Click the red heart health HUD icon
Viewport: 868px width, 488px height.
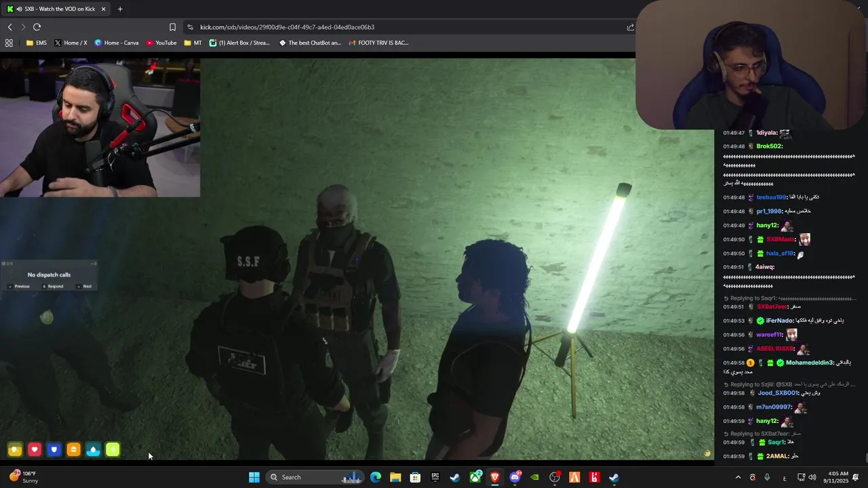pos(35,449)
